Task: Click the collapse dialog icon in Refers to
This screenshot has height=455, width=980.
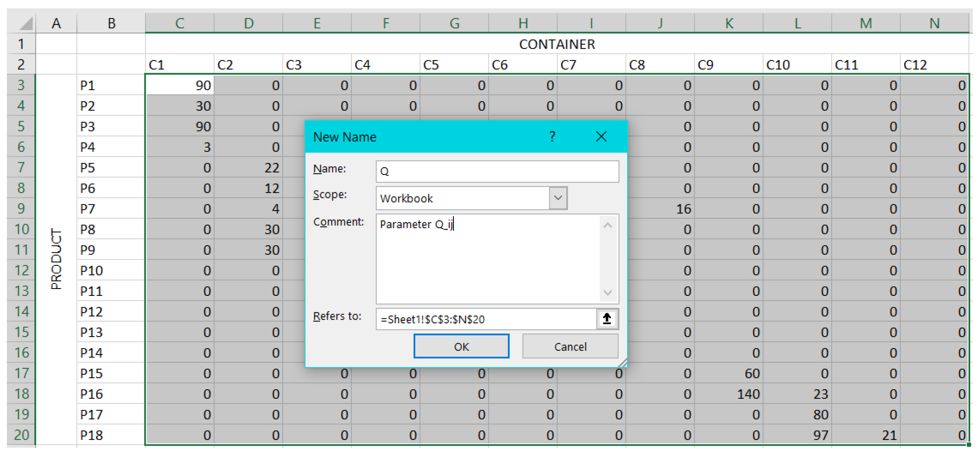Action: pyautogui.click(x=607, y=319)
